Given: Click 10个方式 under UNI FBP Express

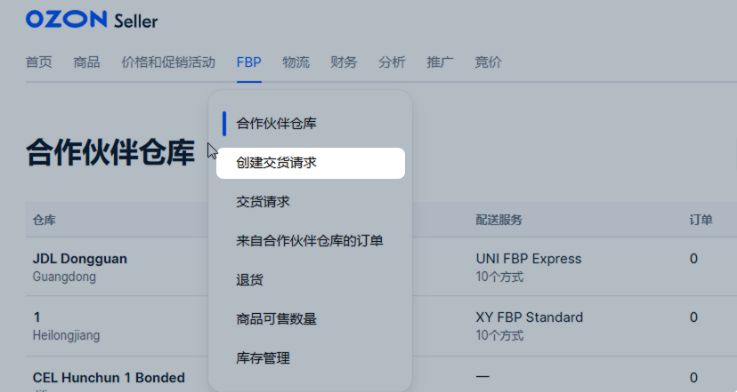Looking at the screenshot, I should [500, 277].
